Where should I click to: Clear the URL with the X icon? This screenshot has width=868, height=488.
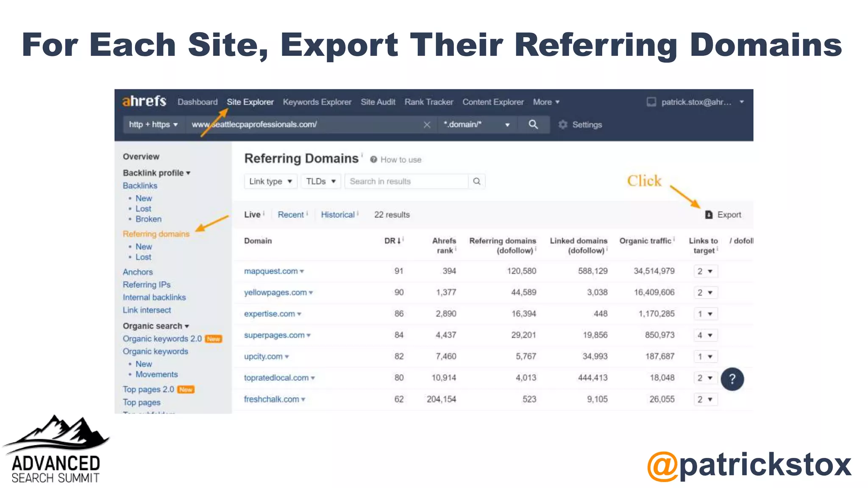[427, 125]
